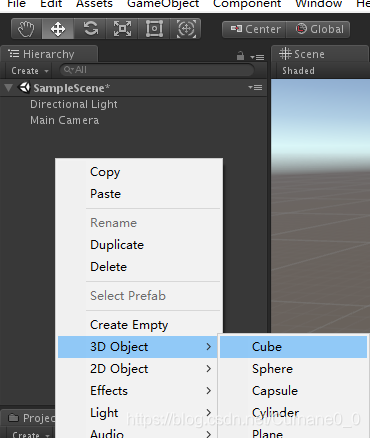Choose Duplicate in context menu
The height and width of the screenshot is (438, 370).
(139, 245)
